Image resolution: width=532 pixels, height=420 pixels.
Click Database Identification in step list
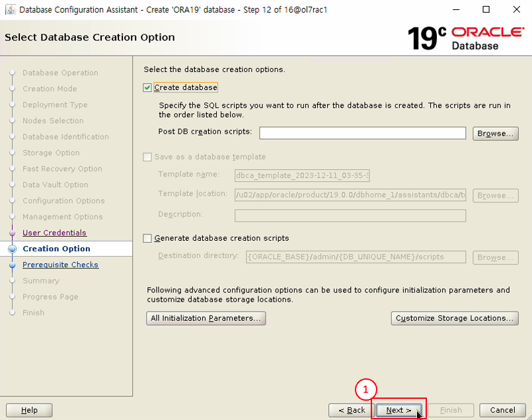click(x=65, y=136)
